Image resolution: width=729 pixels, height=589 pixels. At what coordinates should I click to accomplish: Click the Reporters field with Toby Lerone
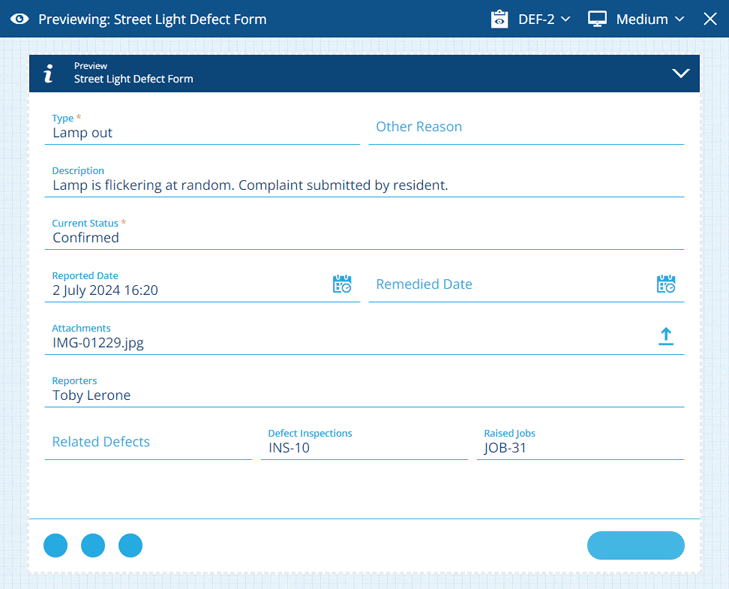364,394
